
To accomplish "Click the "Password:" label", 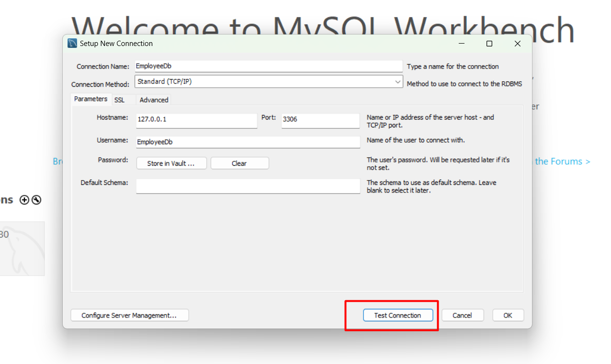I will point(113,160).
